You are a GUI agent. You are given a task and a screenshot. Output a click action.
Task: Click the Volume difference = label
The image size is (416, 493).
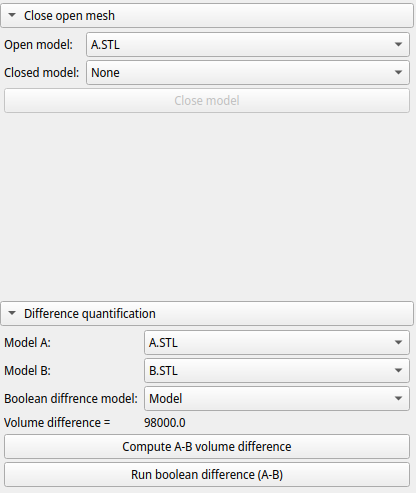(57, 423)
